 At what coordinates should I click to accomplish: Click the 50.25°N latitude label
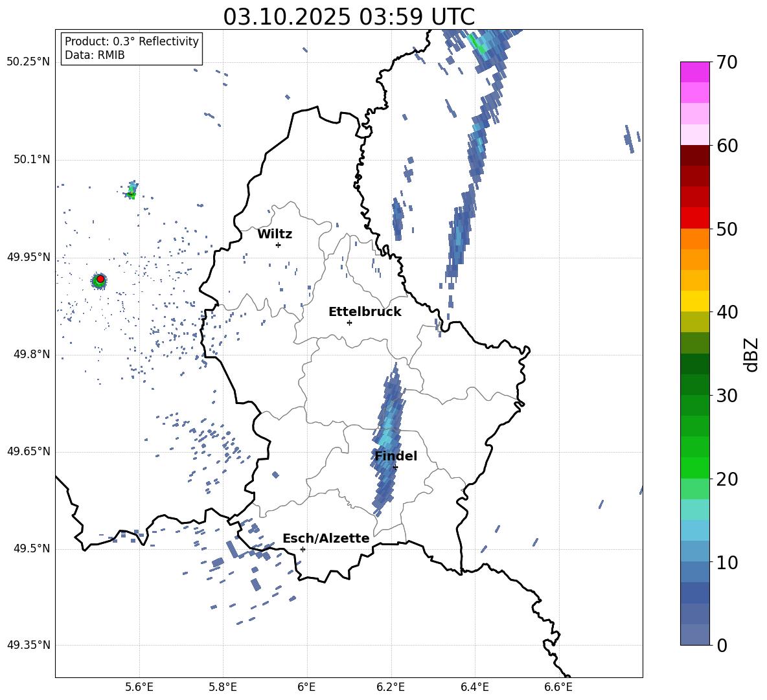[29, 62]
